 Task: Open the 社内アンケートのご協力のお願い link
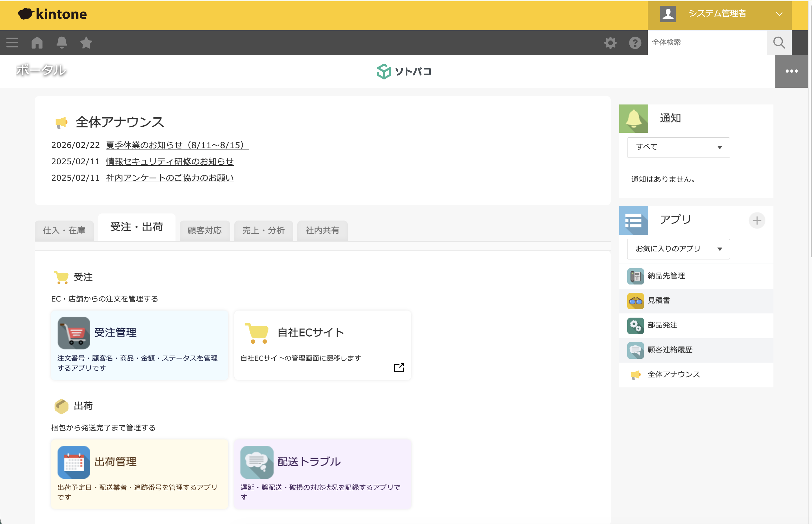coord(170,178)
